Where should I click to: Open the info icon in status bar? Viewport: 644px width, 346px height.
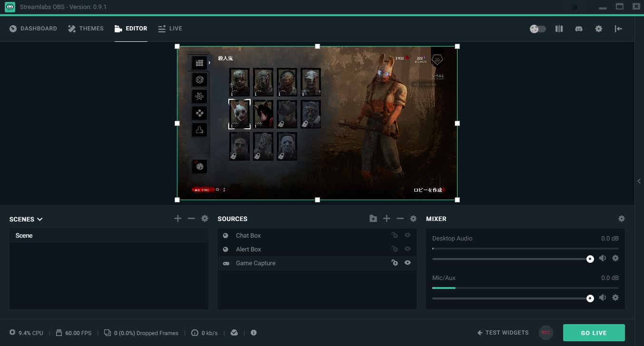[x=254, y=333]
